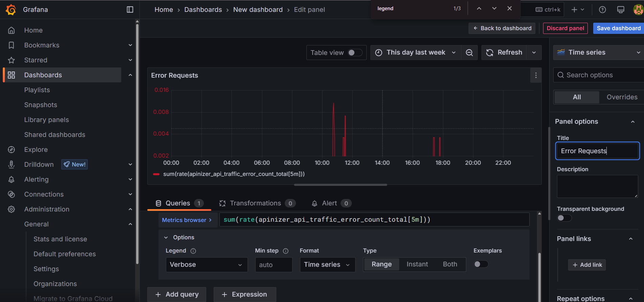Open Library panels in sidebar
The image size is (644, 302).
(46, 120)
